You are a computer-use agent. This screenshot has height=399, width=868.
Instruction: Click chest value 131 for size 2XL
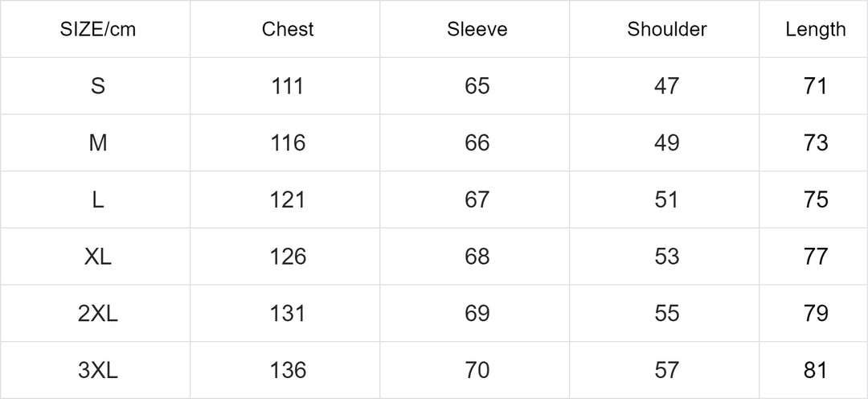pos(288,314)
